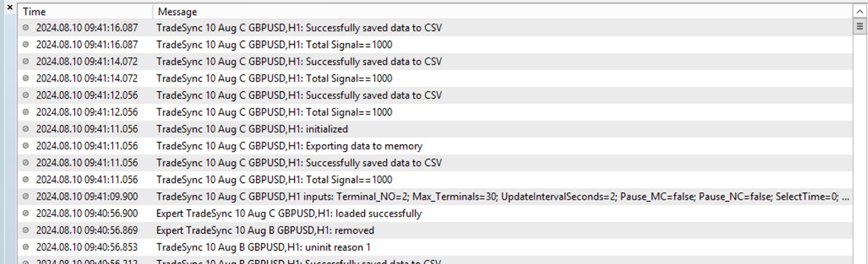
Task: Close the log panel with the X button
Action: point(10,7)
